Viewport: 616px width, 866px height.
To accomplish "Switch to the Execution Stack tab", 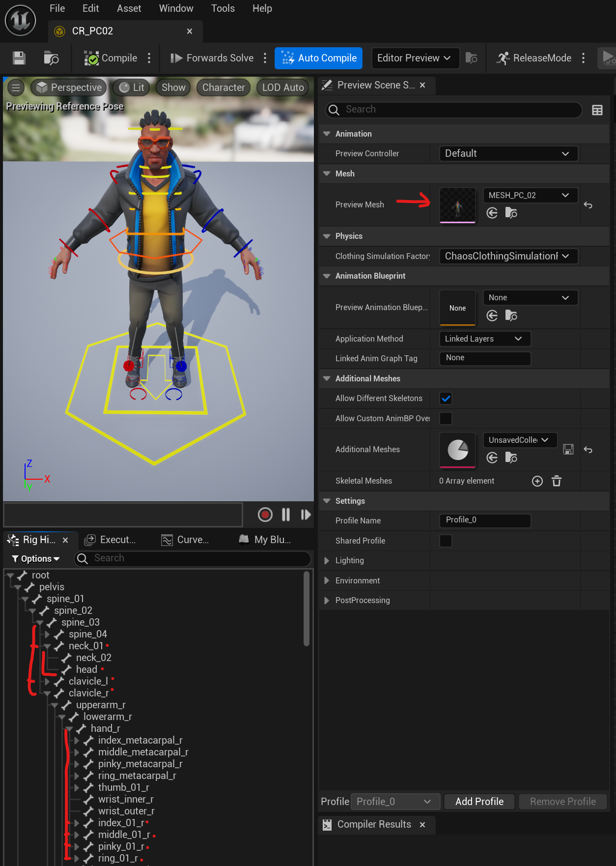I will tap(111, 540).
